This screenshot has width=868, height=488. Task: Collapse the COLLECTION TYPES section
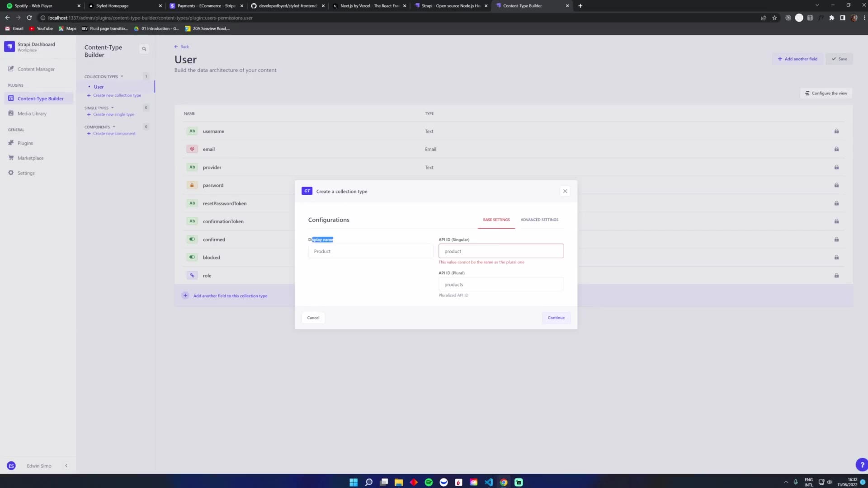click(121, 76)
